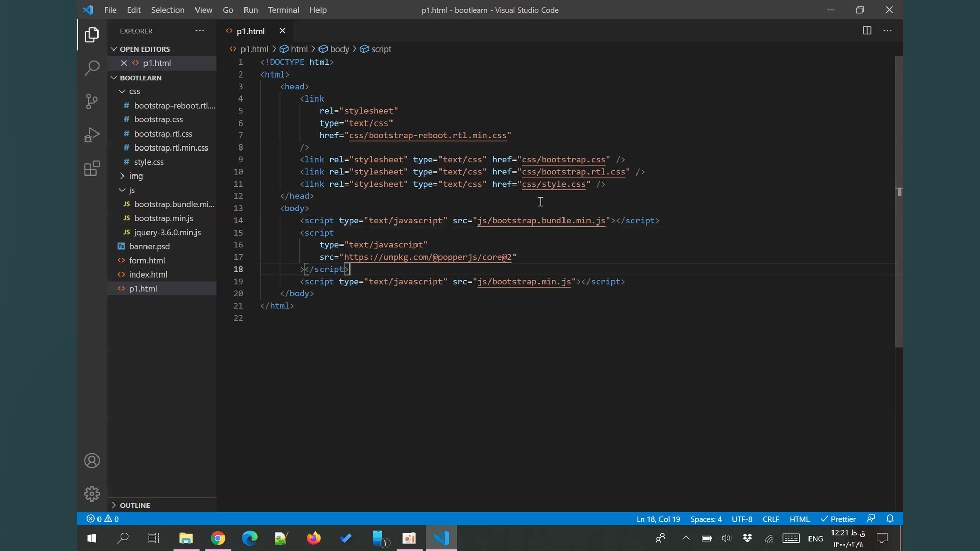This screenshot has height=551, width=980.
Task: Collapse the css folder
Action: pos(122,91)
